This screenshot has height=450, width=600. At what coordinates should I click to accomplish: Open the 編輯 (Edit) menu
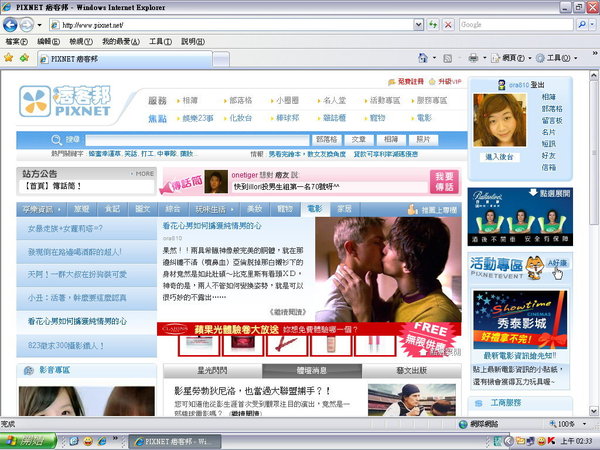click(x=48, y=41)
